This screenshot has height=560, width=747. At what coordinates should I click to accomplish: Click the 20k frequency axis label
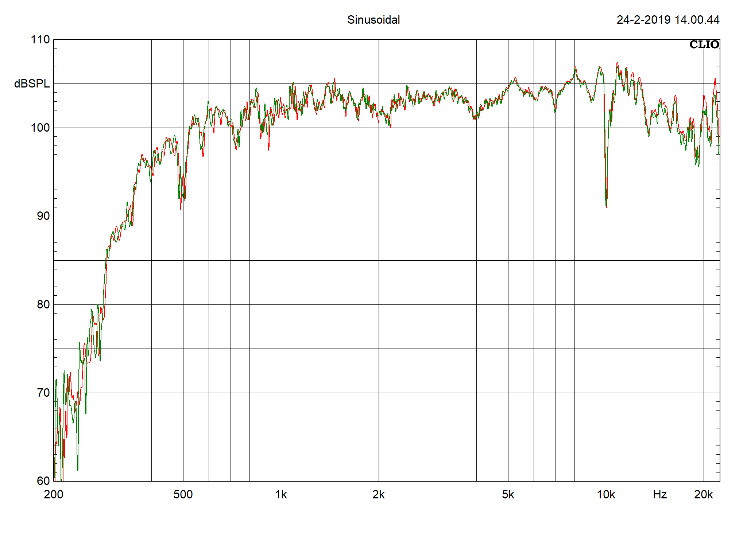click(704, 494)
